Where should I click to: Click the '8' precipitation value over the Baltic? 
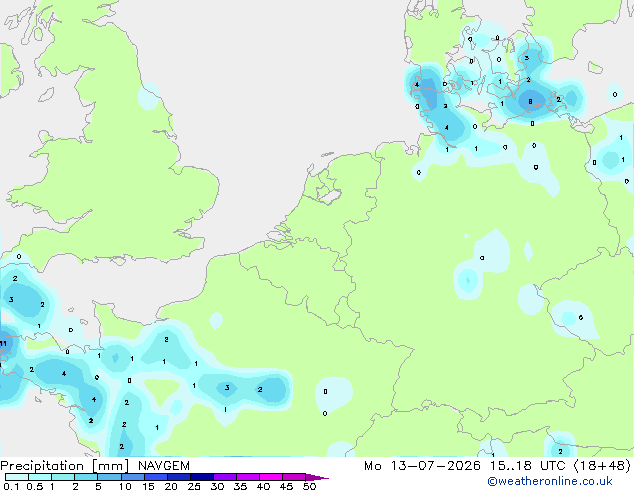530,102
